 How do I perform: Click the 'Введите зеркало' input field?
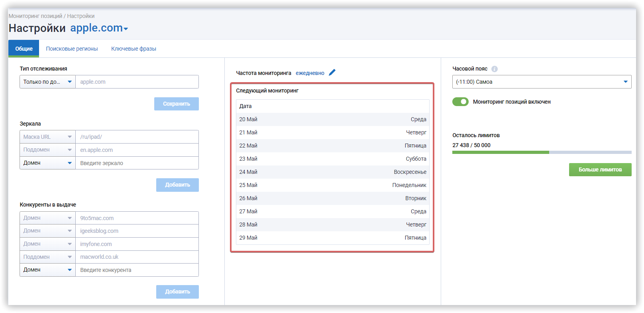point(137,163)
